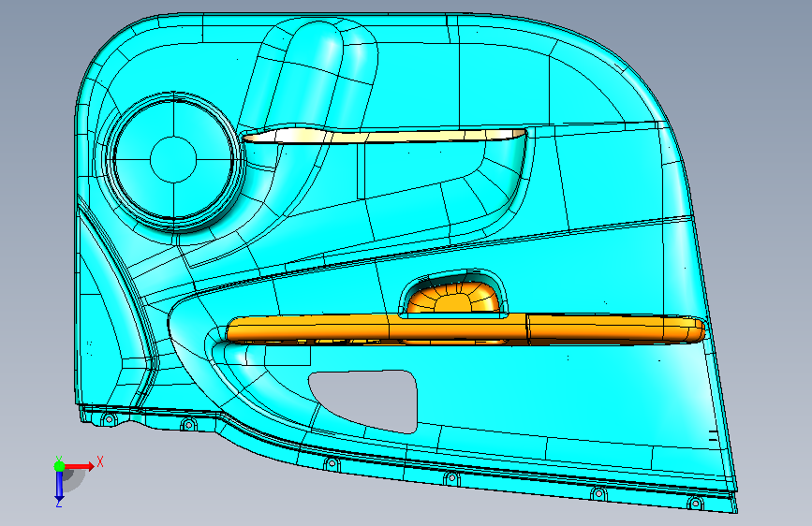The height and width of the screenshot is (526, 812).
Task: Select the orange door pull handle in its recess
Action: (x=453, y=299)
